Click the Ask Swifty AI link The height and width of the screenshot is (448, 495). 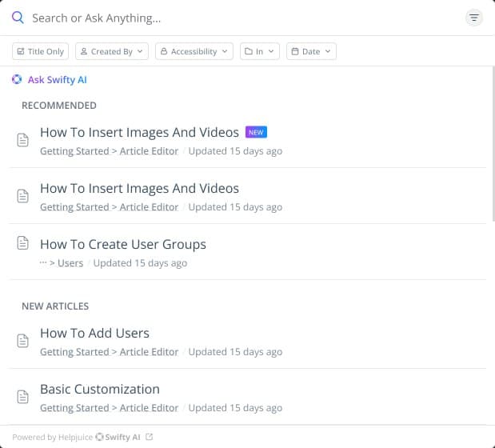[57, 79]
